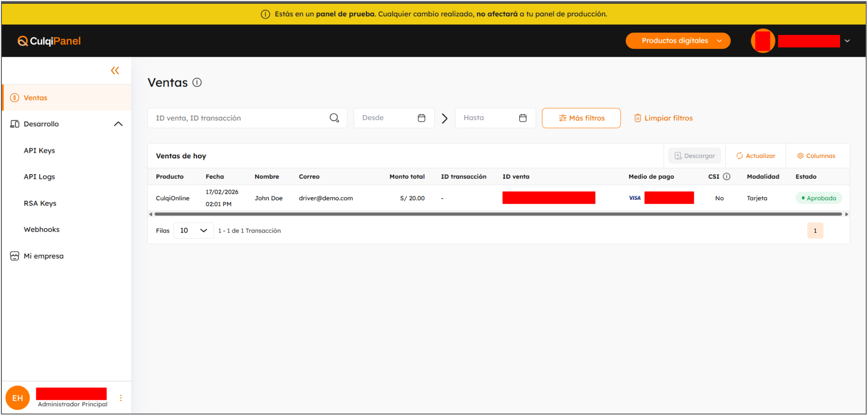Collapse the sidebar with double-chevron icon
Viewport: 868px width, 416px height.
coord(115,70)
